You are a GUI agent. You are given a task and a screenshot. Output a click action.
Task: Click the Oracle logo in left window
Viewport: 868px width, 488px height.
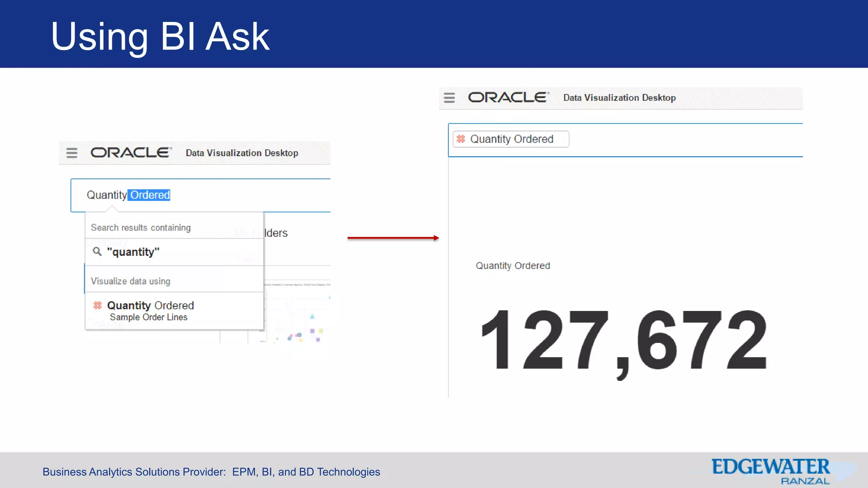131,152
